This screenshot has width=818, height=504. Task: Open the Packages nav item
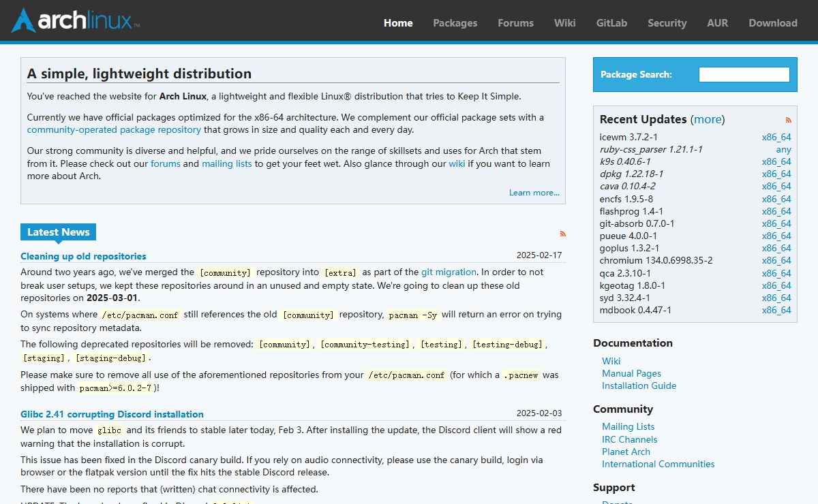click(x=455, y=22)
